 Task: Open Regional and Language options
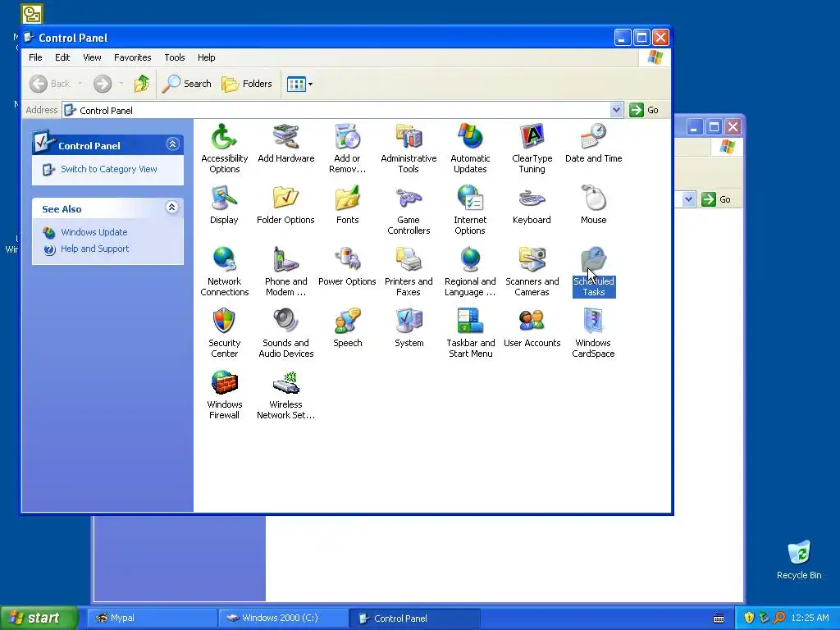coord(470,272)
